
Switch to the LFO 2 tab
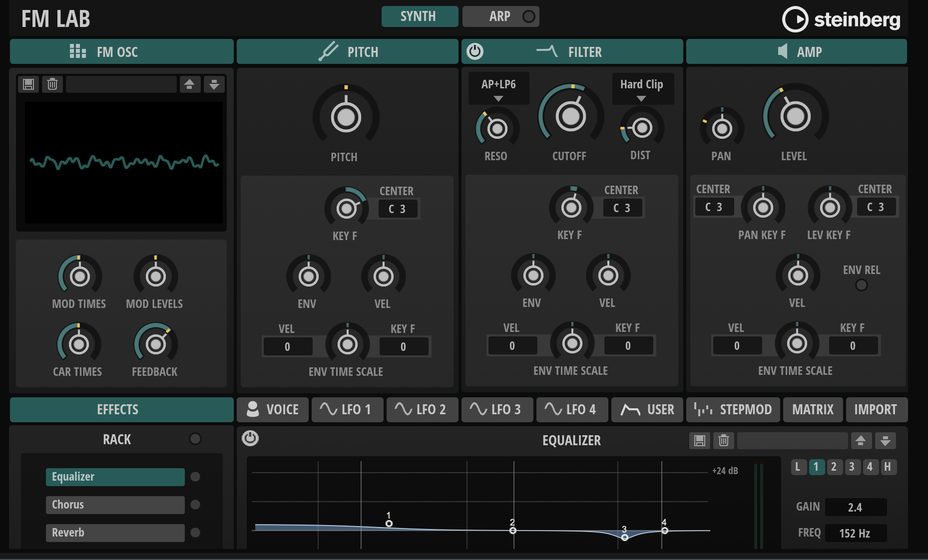(x=422, y=409)
